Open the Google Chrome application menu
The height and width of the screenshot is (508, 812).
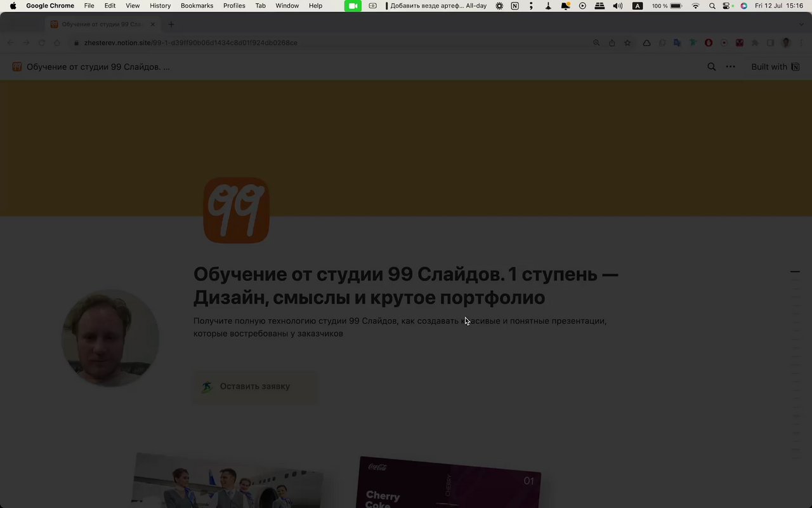click(x=50, y=6)
